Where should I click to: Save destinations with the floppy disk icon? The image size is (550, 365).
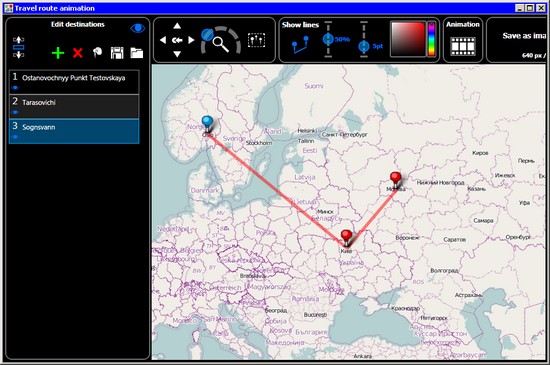tap(117, 53)
